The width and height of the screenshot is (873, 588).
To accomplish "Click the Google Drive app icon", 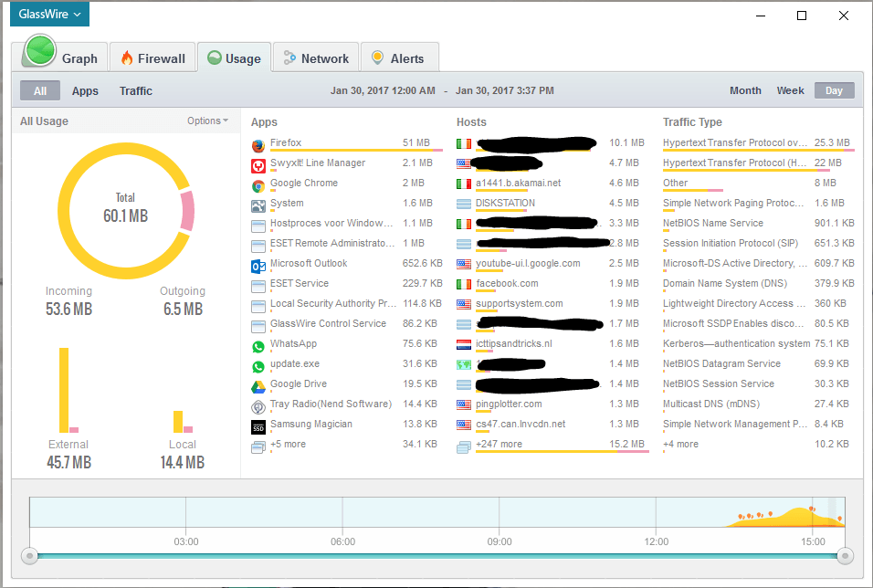I will click(258, 387).
